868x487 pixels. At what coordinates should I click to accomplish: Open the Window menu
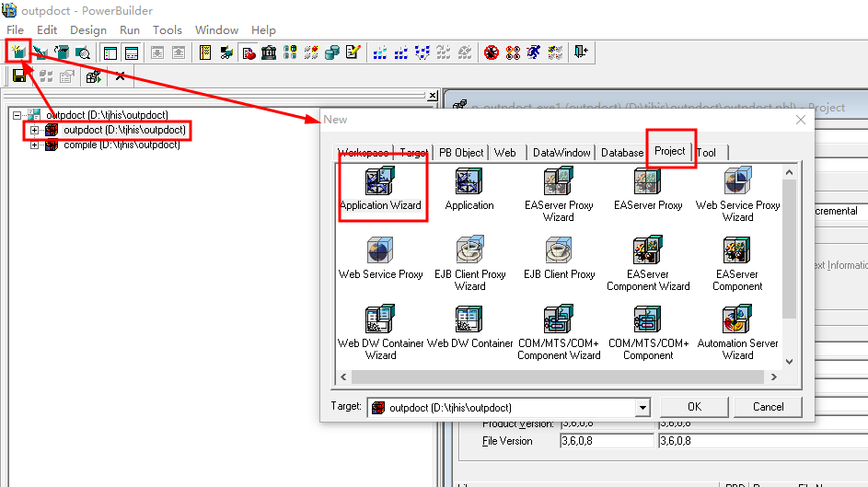(216, 29)
